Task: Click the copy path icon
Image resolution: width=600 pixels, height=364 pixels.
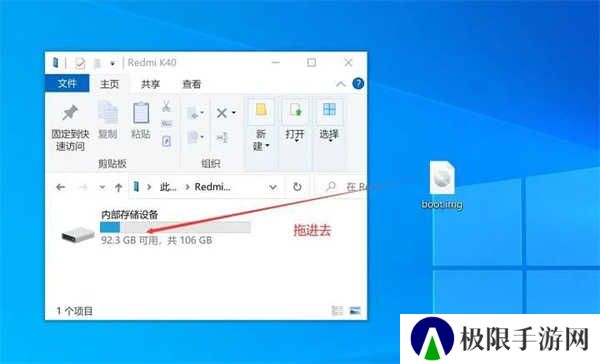Action: pyautogui.click(x=166, y=124)
